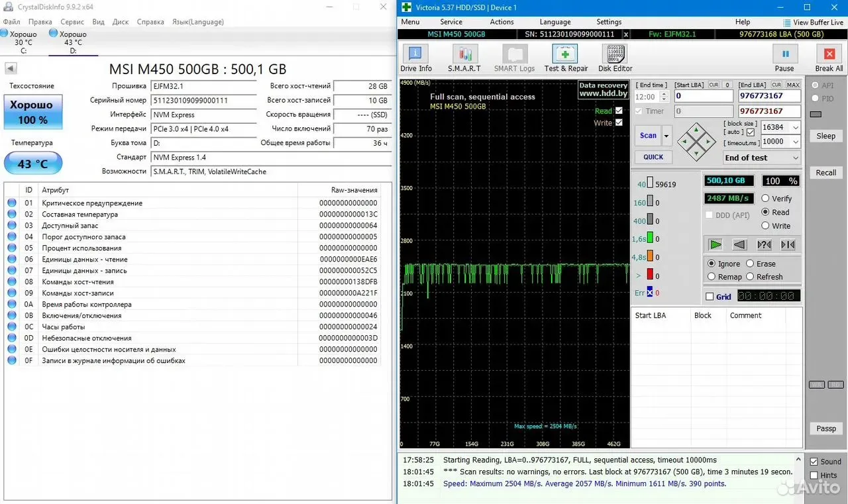Toggle the Write checkbox on the graph
848x504 pixels.
point(619,123)
